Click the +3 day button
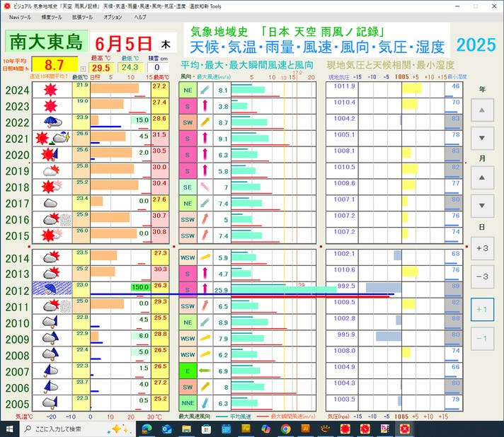This screenshot has height=437, width=504. pyautogui.click(x=482, y=248)
